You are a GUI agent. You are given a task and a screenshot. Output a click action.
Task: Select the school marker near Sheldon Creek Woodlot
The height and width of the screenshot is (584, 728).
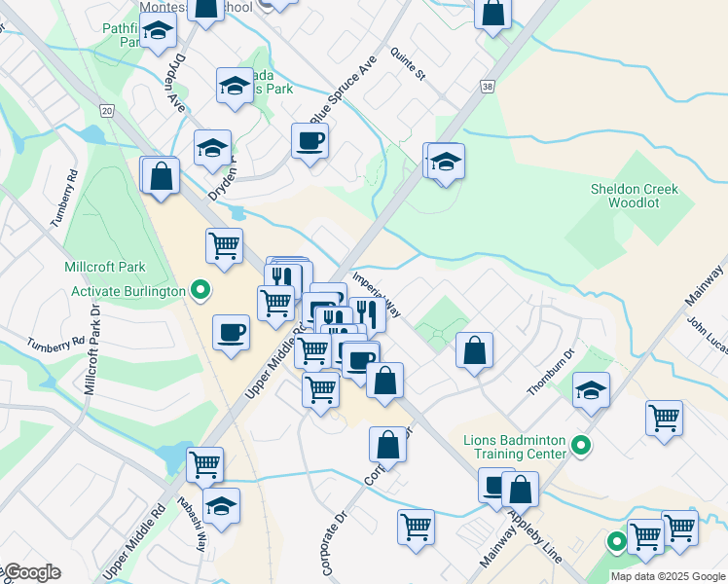[x=447, y=162]
